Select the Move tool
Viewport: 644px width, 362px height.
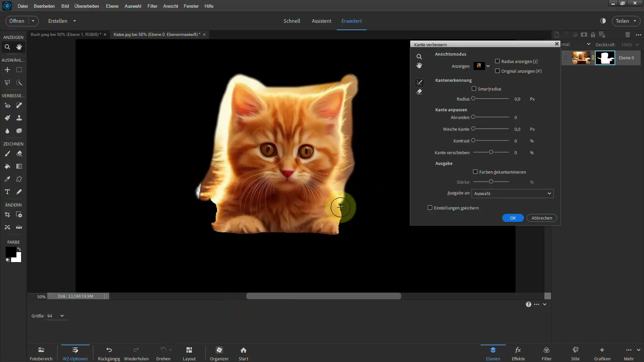[7, 70]
